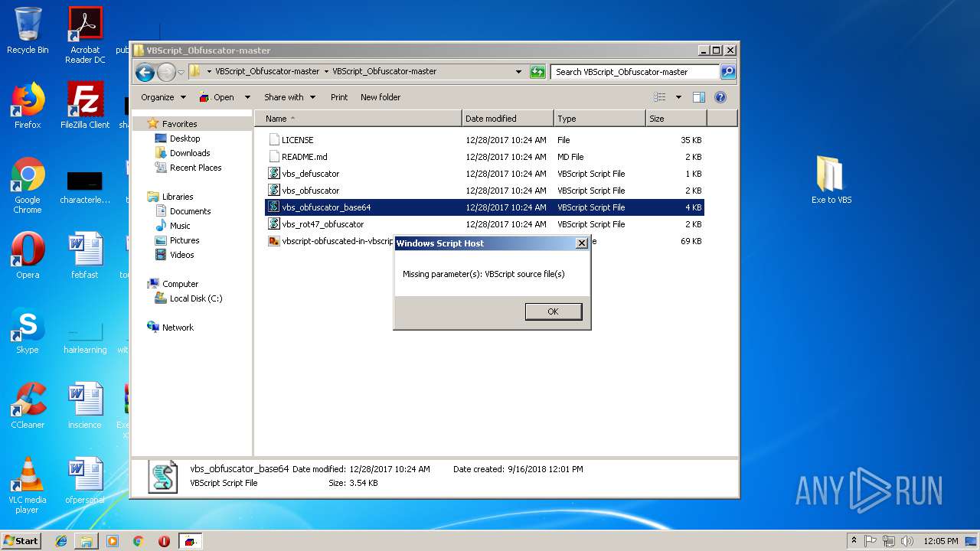Create a New folder
Viewport: 980px width, 551px height.
(381, 97)
